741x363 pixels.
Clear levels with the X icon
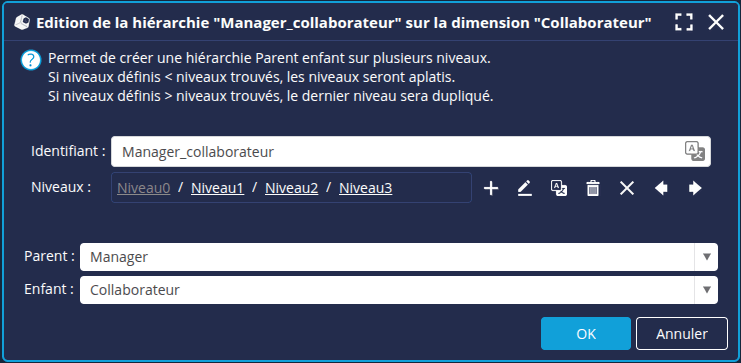(627, 189)
